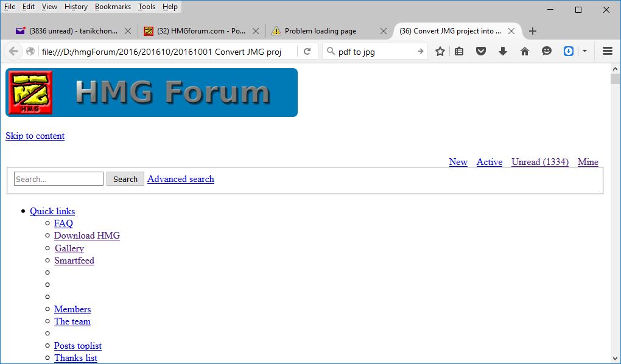
Task: Open the Unread (1334) link
Action: tap(540, 162)
